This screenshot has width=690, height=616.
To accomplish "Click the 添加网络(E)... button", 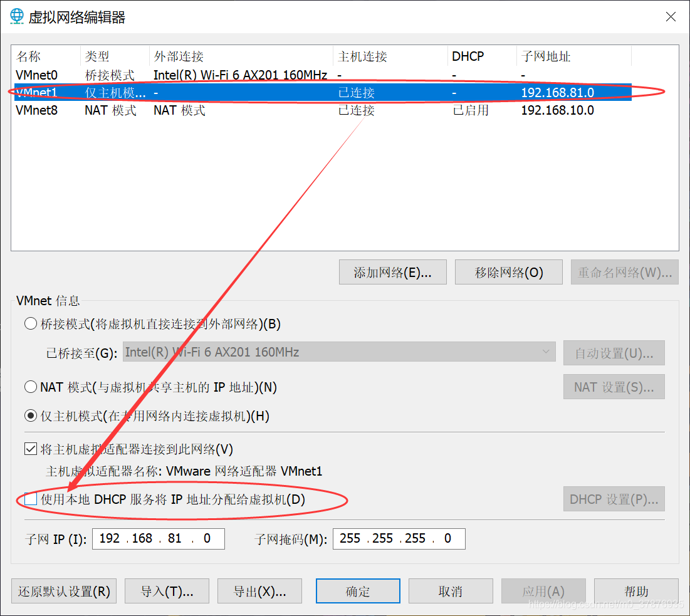I will tap(392, 273).
